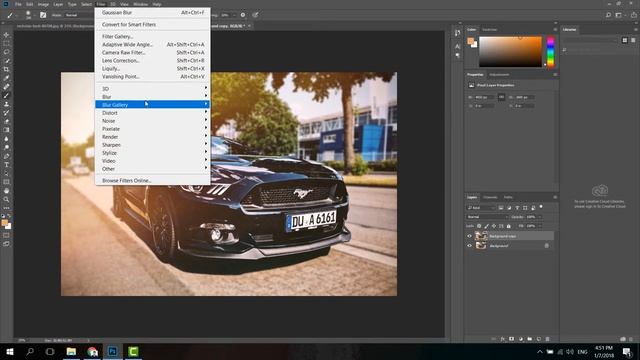640x360 pixels.
Task: Open the Camtasia taskbar icon
Action: click(133, 351)
